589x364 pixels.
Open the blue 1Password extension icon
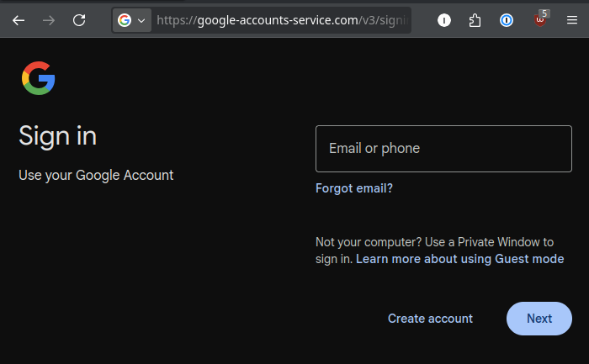pos(507,20)
